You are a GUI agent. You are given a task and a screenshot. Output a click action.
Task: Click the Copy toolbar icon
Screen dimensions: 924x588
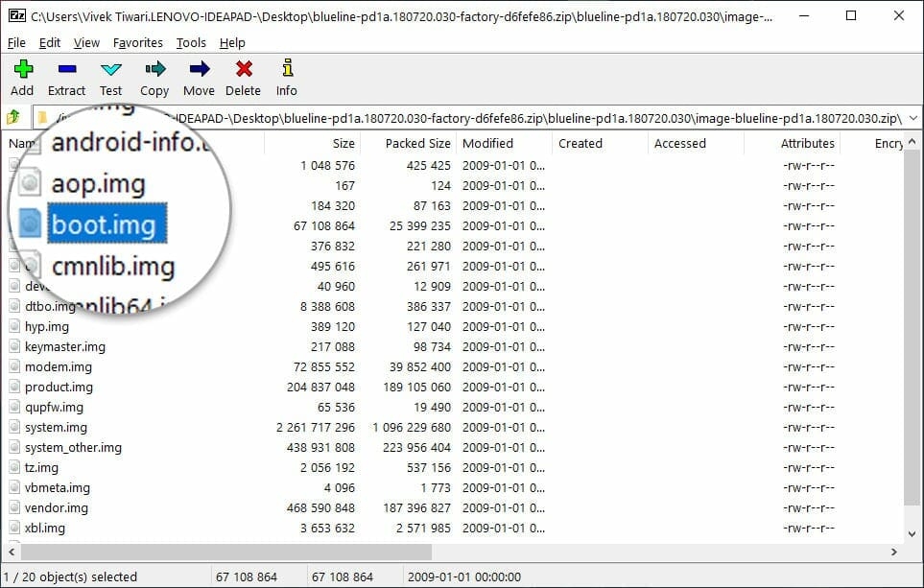click(154, 77)
